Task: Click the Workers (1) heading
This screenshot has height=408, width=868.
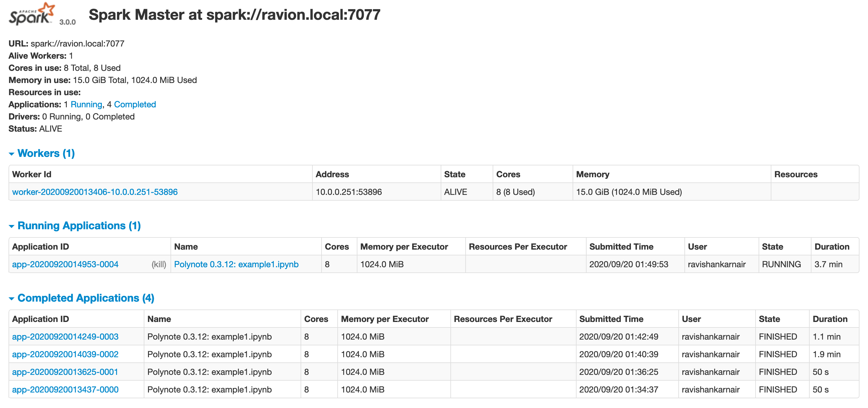Action: click(x=46, y=154)
